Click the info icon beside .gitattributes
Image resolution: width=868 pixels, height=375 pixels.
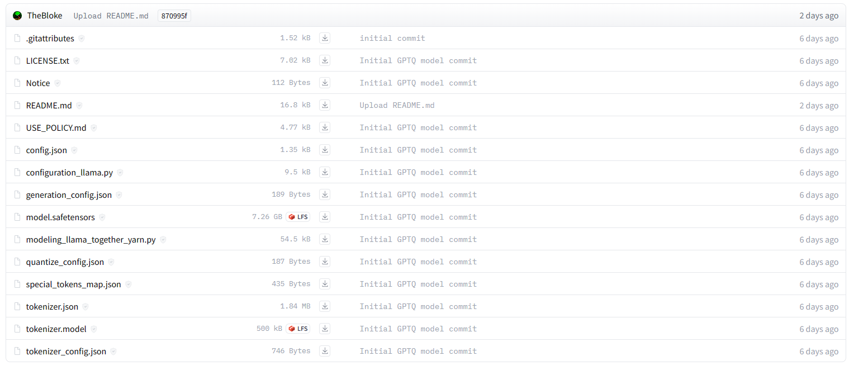[81, 38]
